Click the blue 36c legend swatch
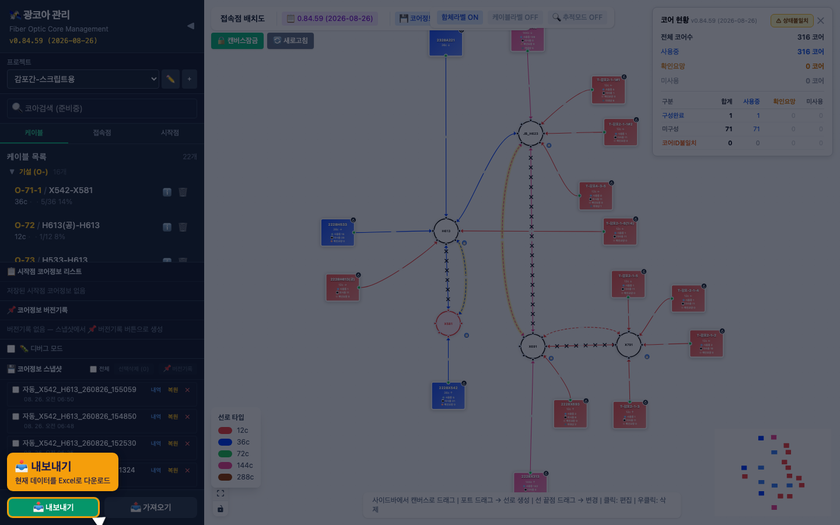The width and height of the screenshot is (840, 525). pos(225,442)
